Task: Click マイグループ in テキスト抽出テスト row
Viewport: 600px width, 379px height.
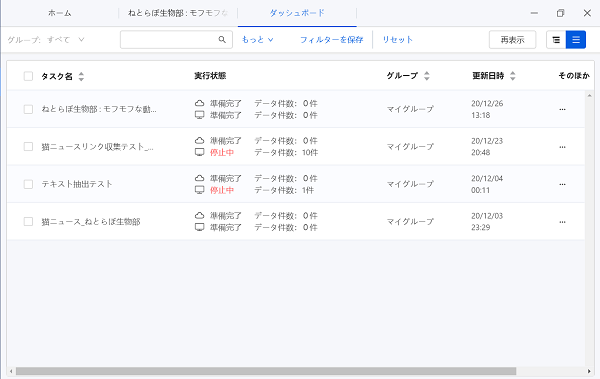Action: coord(410,184)
